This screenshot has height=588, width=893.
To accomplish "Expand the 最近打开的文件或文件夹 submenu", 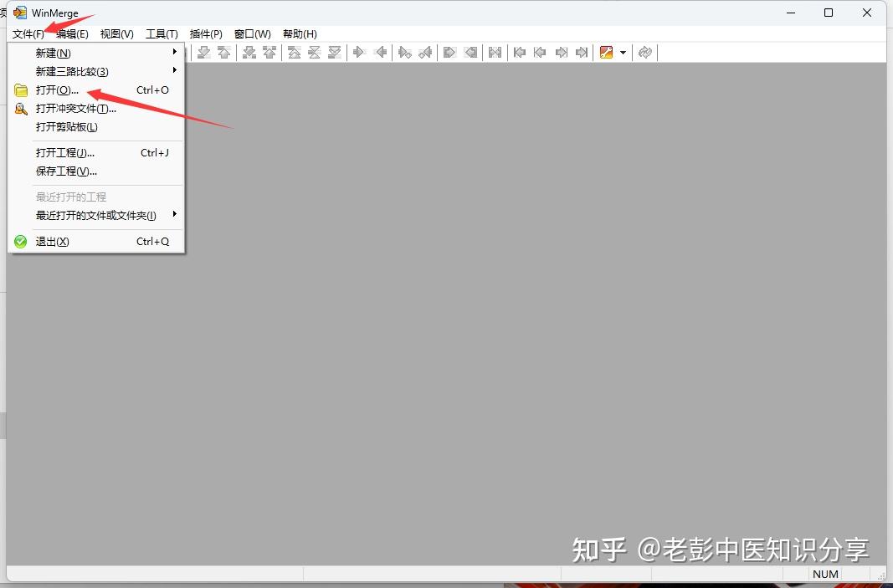I will [x=92, y=215].
